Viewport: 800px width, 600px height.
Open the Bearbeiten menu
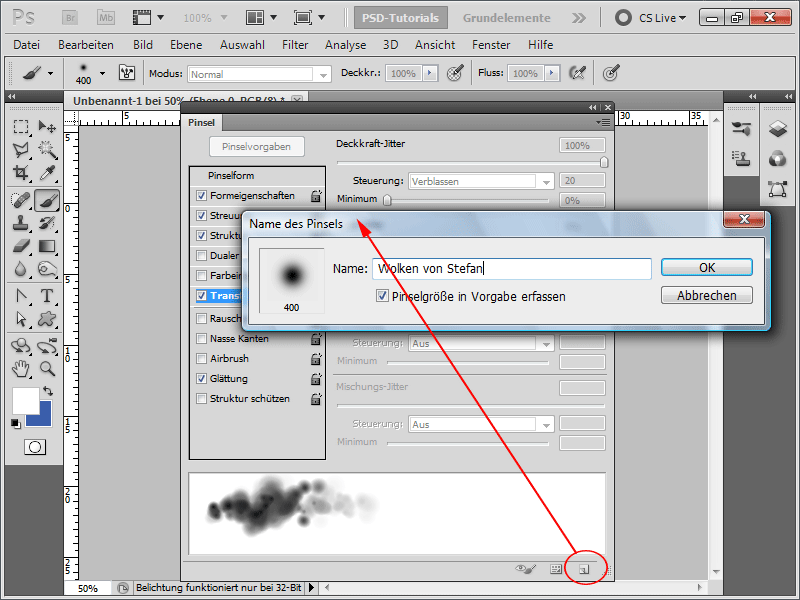pyautogui.click(x=86, y=45)
